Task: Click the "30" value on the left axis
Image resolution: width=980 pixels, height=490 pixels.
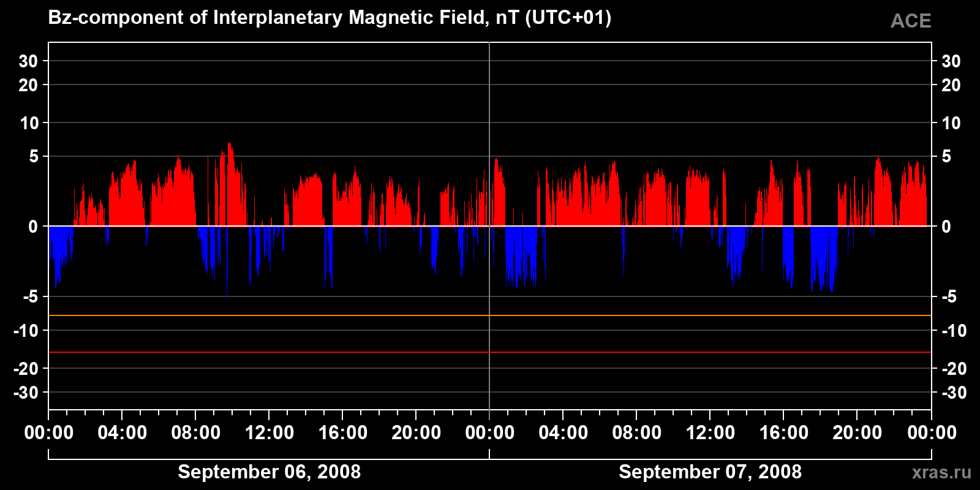Action: (x=28, y=61)
